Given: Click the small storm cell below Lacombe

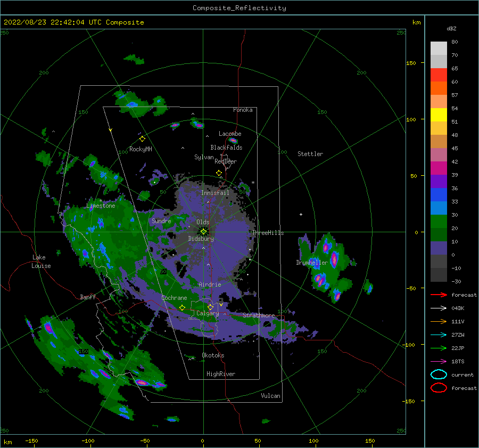Looking at the screenshot, I should tap(233, 141).
